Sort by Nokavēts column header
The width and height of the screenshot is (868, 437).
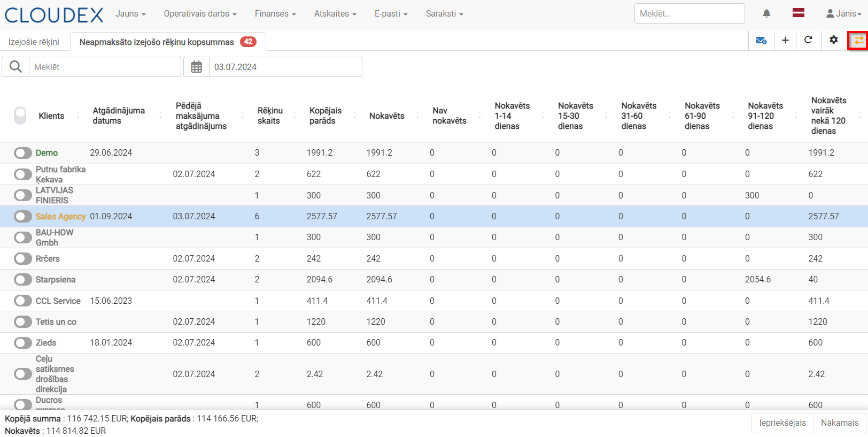[x=386, y=116]
